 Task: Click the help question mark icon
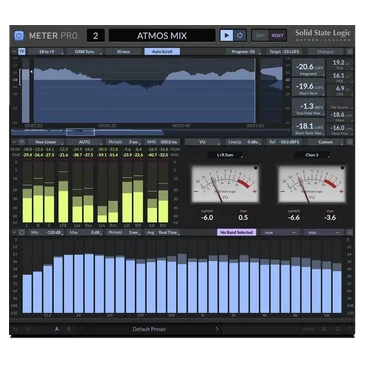[349, 329]
